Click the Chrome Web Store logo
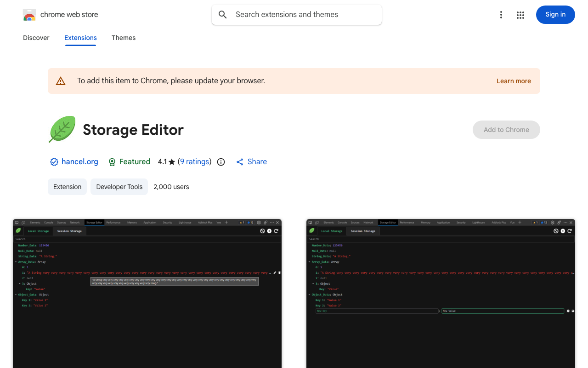588x368 pixels. [x=29, y=15]
